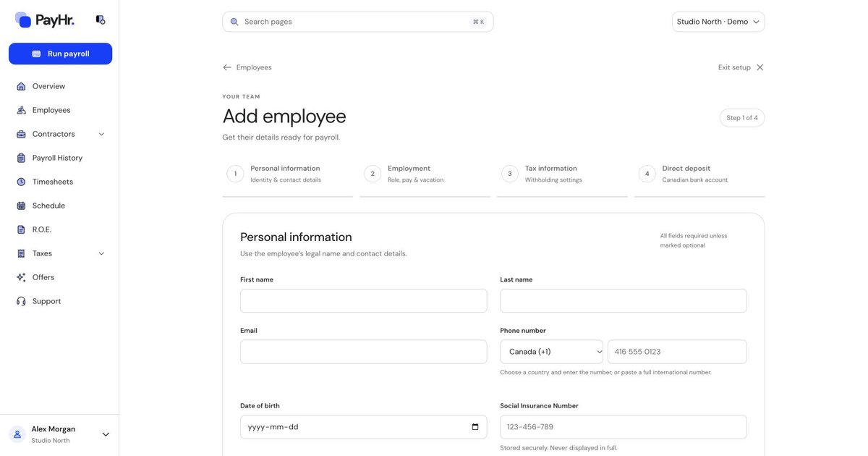Click 'Stored securely. Never displayed in full.' text
This screenshot has width=868, height=456.
[x=558, y=448]
